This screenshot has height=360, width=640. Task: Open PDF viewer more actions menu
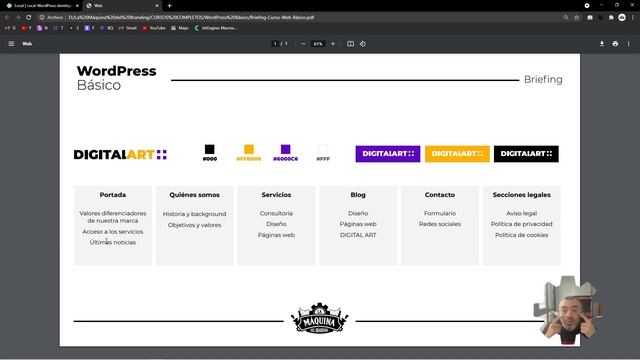[x=629, y=44]
